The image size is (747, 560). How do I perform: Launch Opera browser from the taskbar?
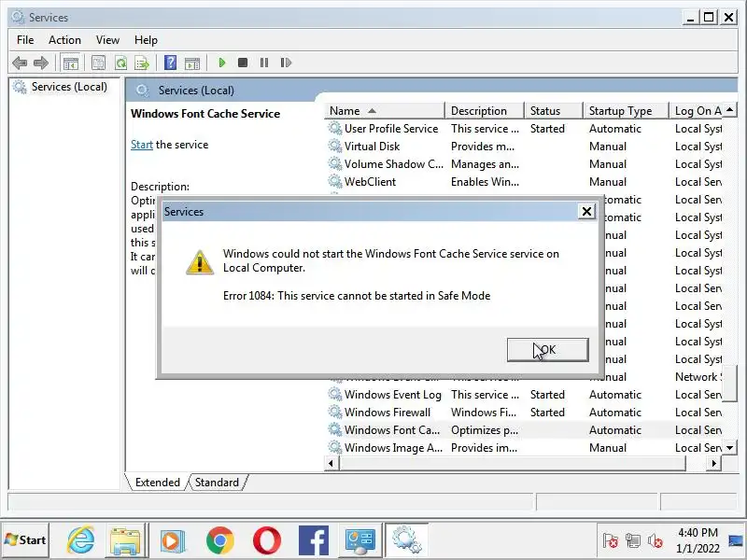point(267,541)
